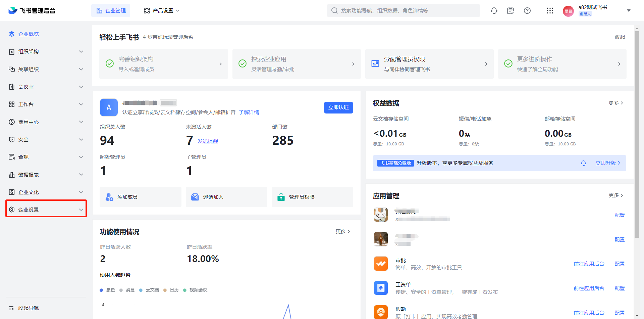Open 前往应用后台 for 审批
644x319 pixels.
[589, 264]
